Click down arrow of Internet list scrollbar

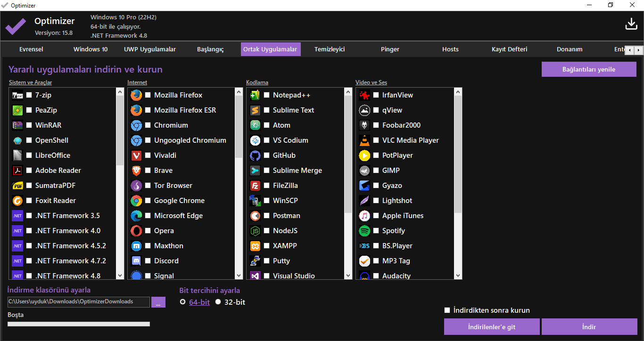pos(239,276)
